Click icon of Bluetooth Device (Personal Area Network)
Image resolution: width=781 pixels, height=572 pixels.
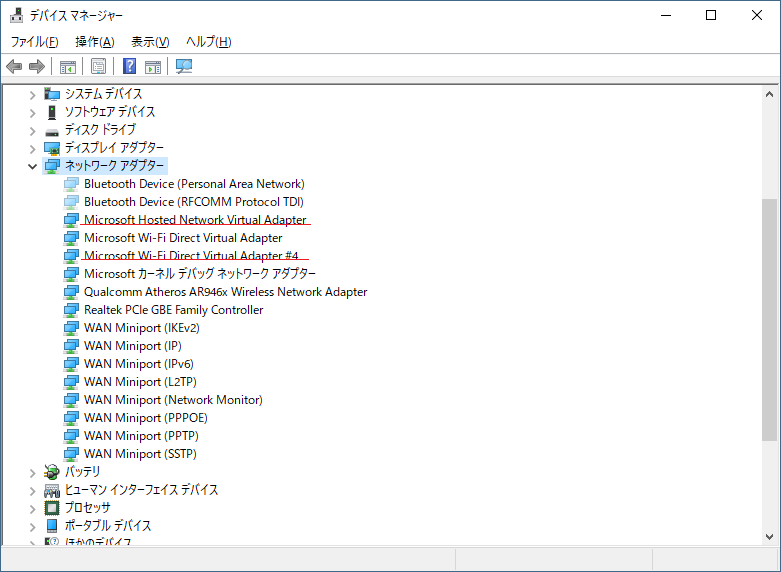tap(71, 184)
